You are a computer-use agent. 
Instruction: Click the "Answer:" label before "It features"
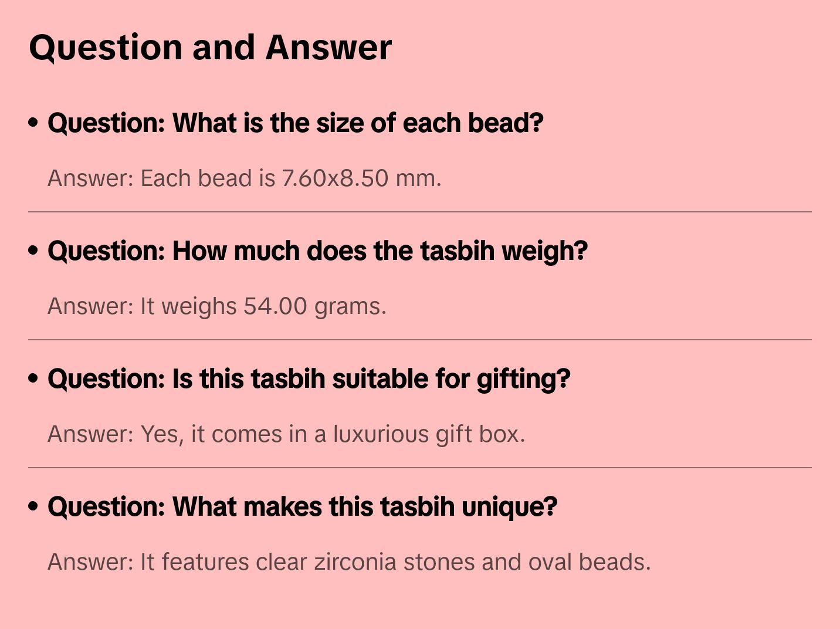(91, 562)
